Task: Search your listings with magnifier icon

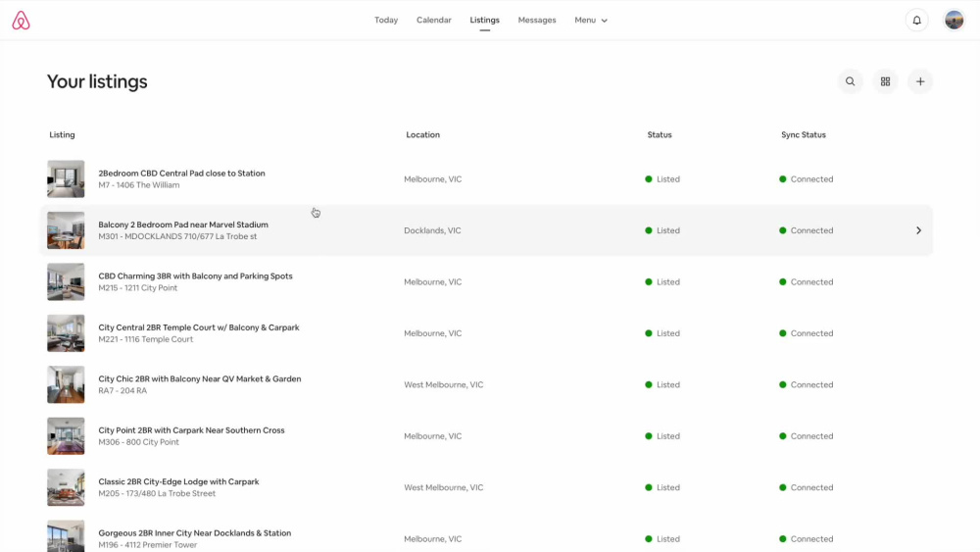Action: [850, 81]
